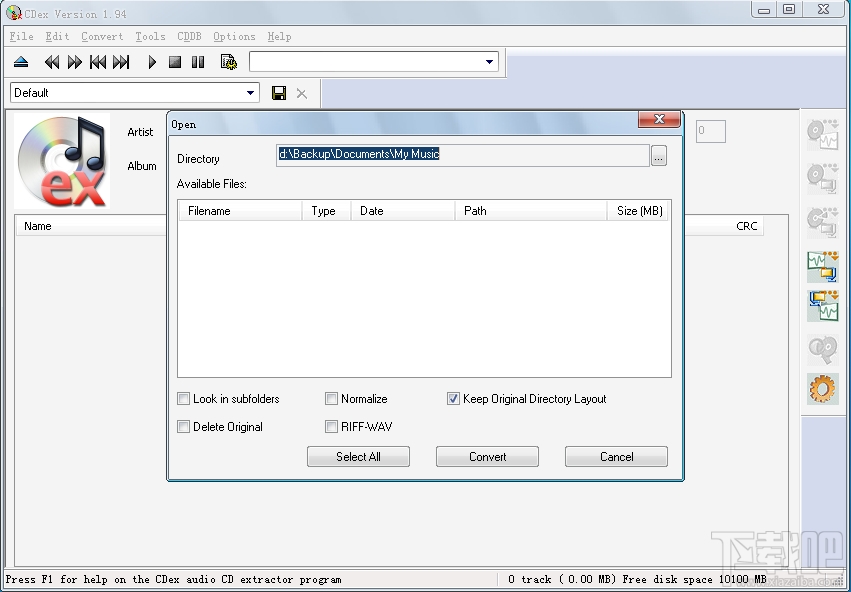The image size is (851, 592).
Task: Click Convert compressed audio to WAV icon
Action: point(823,305)
